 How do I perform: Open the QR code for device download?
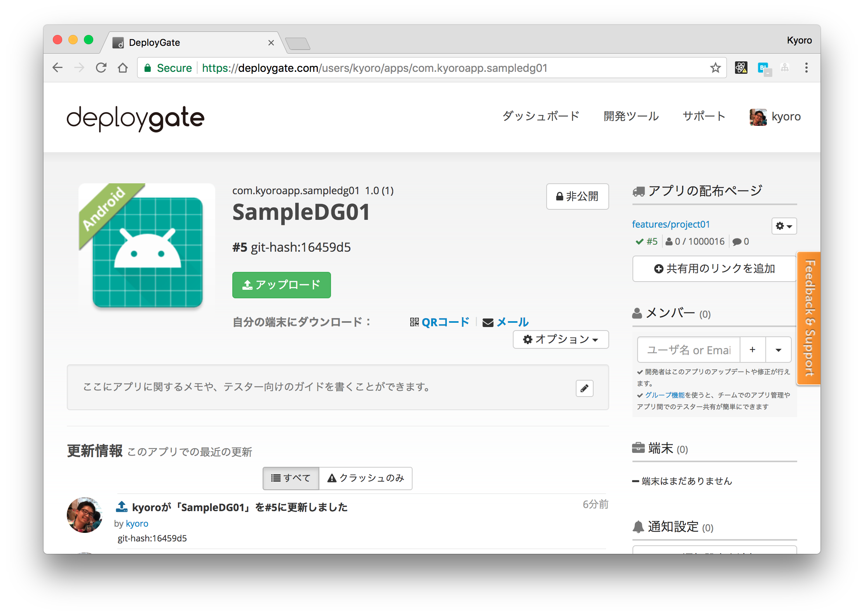(x=445, y=322)
